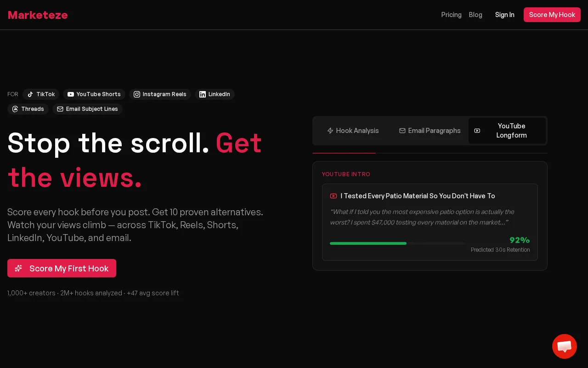Click the envelope icon on Email Paragraphs
Screen dimensions: 588x368
pos(402,131)
